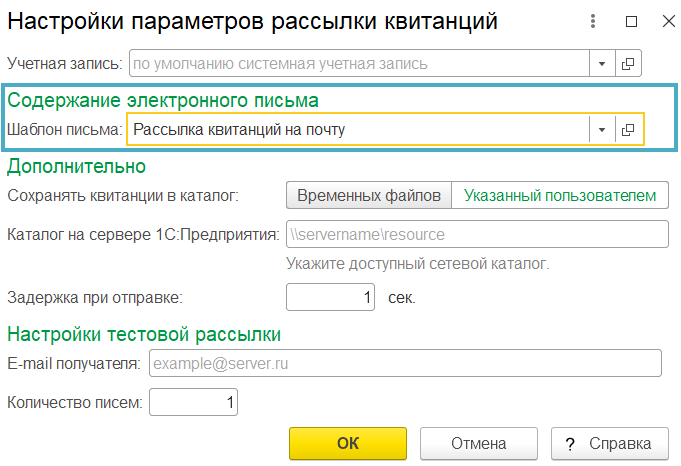Expand the Учетная запись dropdown list

tap(602, 64)
